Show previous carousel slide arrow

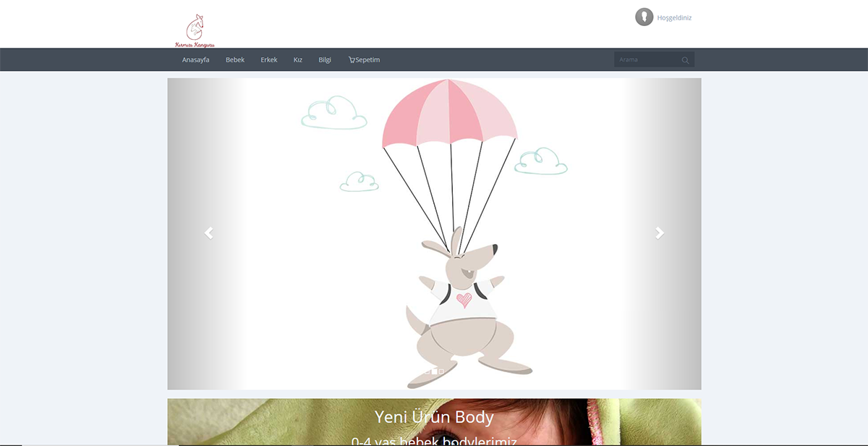click(x=208, y=233)
